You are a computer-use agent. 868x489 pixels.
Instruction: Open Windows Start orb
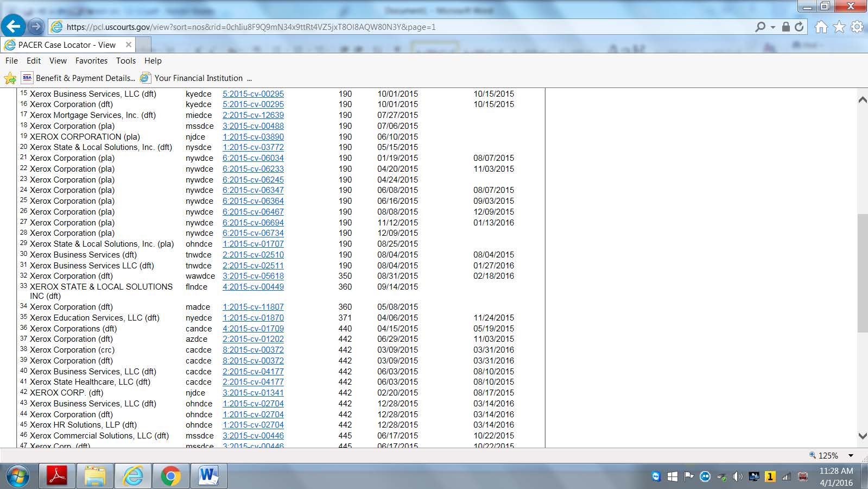[17, 477]
